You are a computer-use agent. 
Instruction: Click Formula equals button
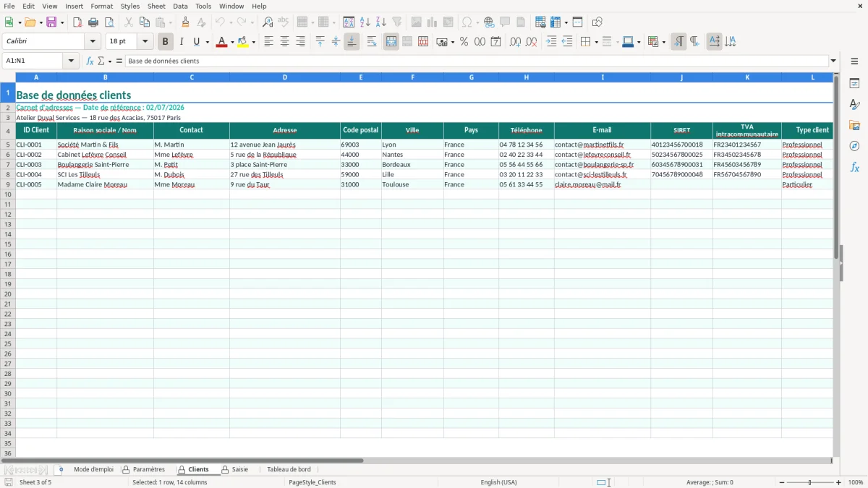click(x=119, y=61)
